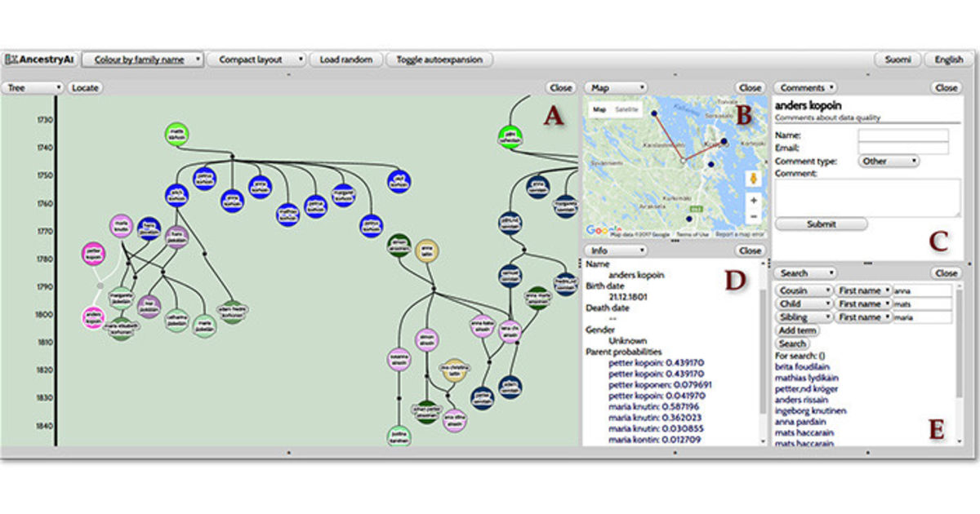Open search result mathias lydikain
Viewport: 980px width, 514px height.
click(807, 378)
